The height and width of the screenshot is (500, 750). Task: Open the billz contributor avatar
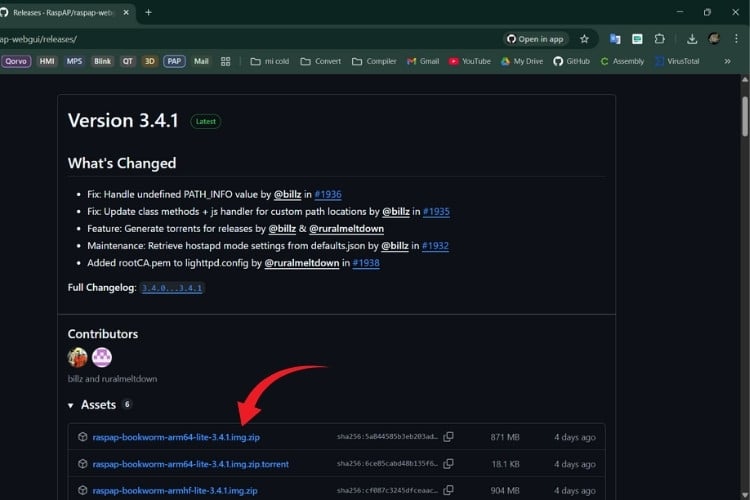pyautogui.click(x=77, y=357)
